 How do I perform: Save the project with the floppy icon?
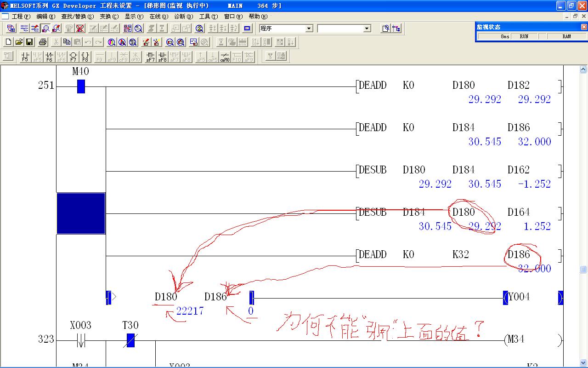[29, 42]
